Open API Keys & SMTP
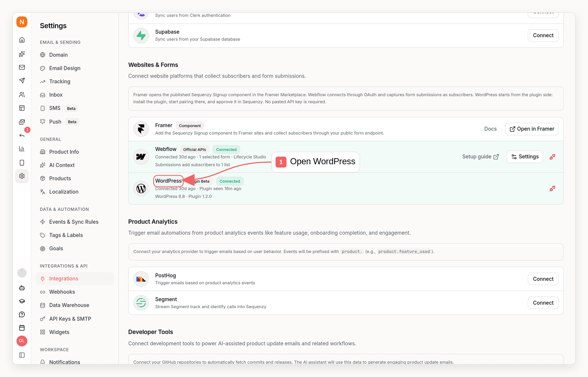The height and width of the screenshot is (377, 588). coord(75,319)
